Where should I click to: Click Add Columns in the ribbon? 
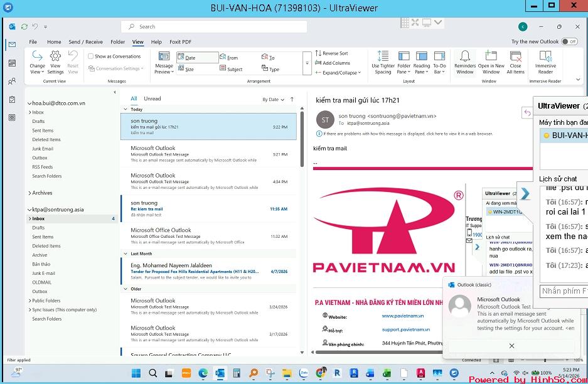332,63
